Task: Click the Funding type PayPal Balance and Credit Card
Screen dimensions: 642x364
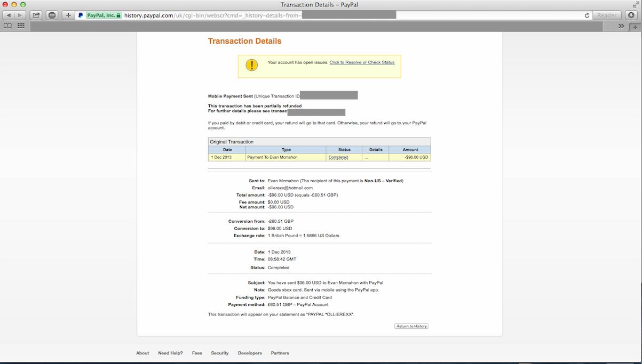Action: pos(300,297)
